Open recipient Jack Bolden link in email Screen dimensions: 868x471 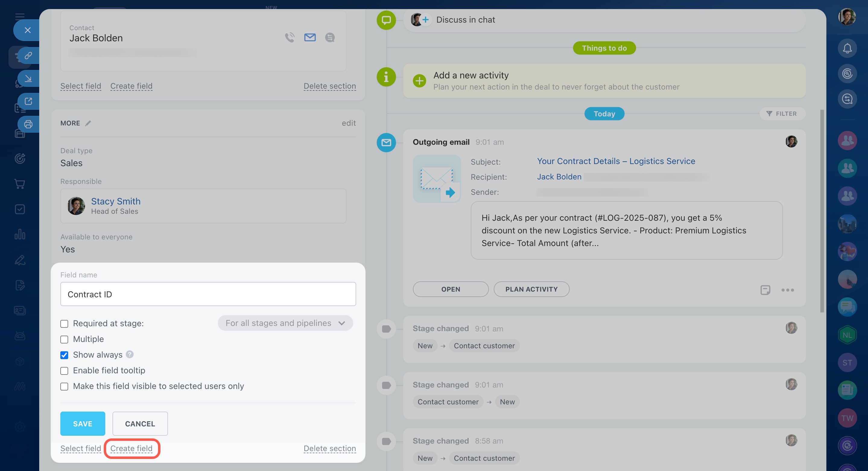(x=559, y=177)
